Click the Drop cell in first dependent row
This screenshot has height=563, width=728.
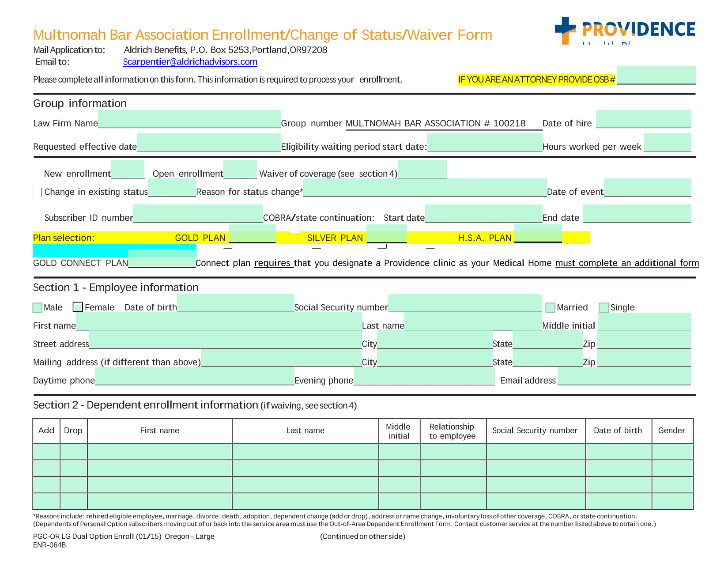[x=74, y=452]
